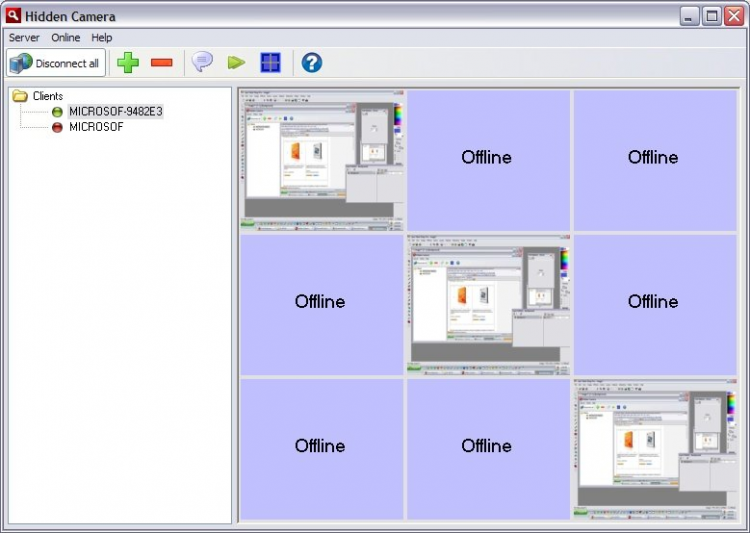Select the offline MICROSOF client
This screenshot has width=750, height=533.
[96, 127]
